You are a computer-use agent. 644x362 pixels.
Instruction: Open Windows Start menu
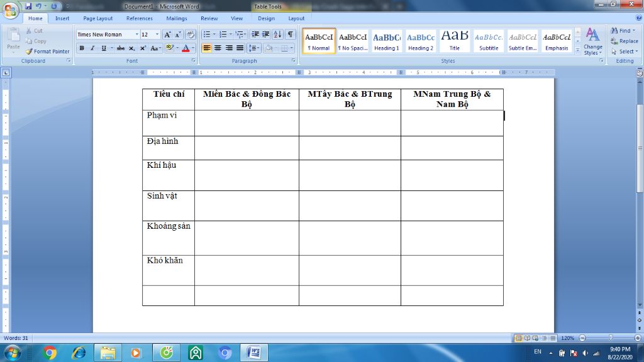[12, 353]
